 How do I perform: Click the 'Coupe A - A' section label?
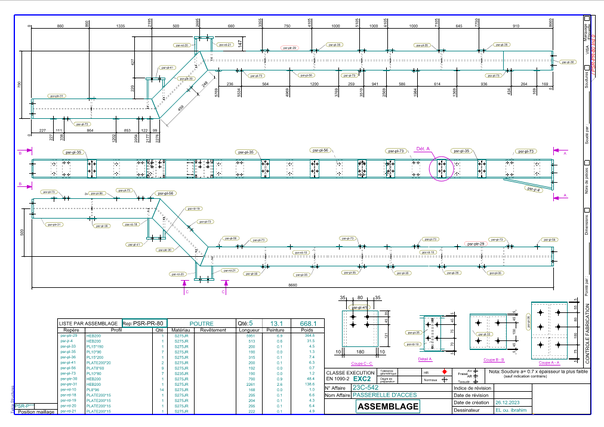549,363
